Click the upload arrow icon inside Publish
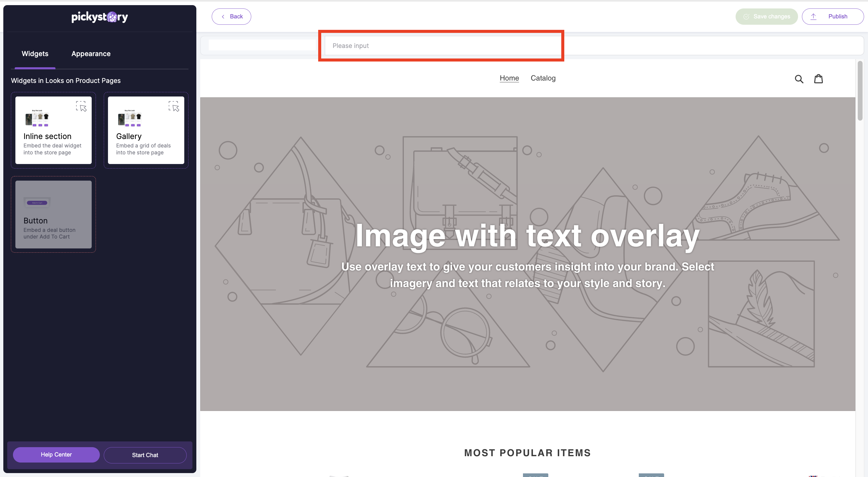 [813, 16]
